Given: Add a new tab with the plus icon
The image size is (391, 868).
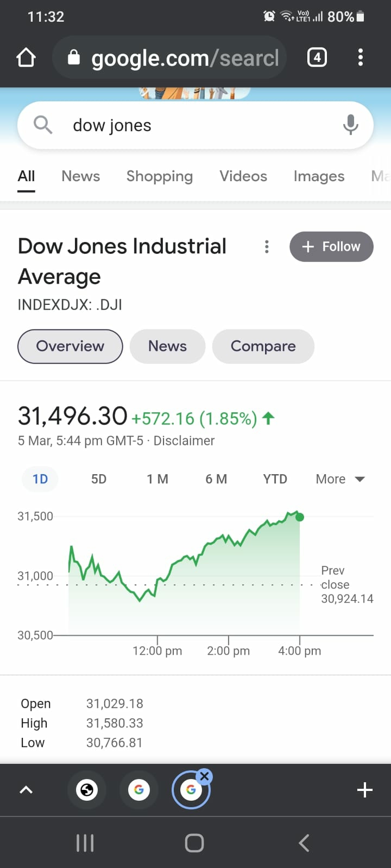Looking at the screenshot, I should tap(365, 790).
